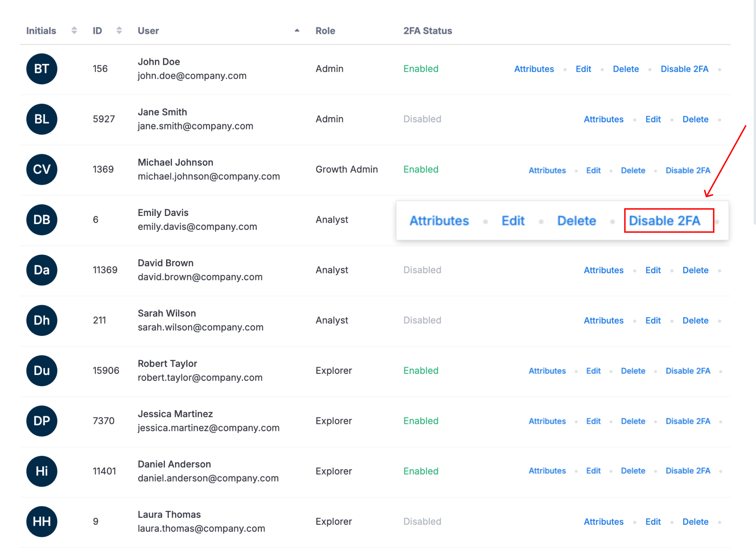The width and height of the screenshot is (756, 548).
Task: Click the Growth Admin role cell
Action: pos(347,169)
